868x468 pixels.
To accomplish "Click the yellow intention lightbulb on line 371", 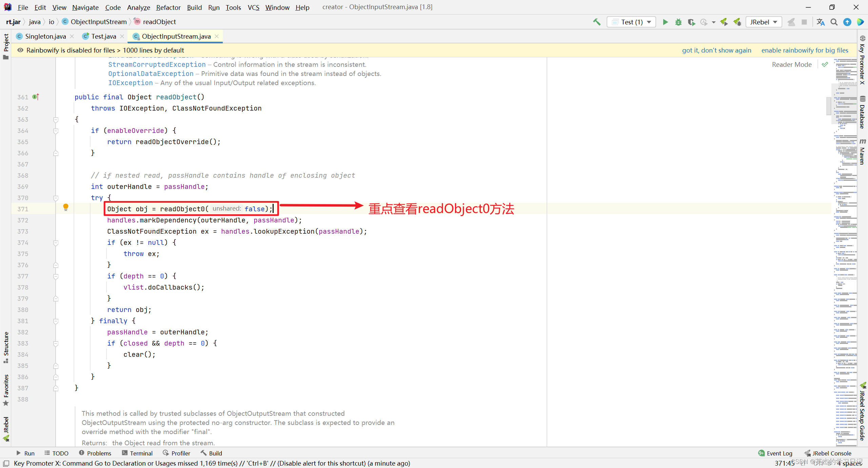I will pos(66,207).
